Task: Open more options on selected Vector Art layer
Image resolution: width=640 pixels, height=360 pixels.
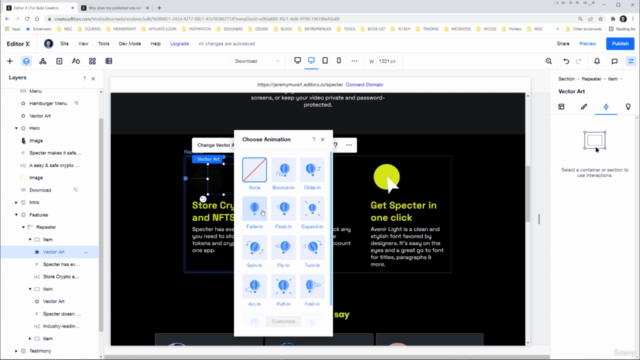Action: pos(86,252)
